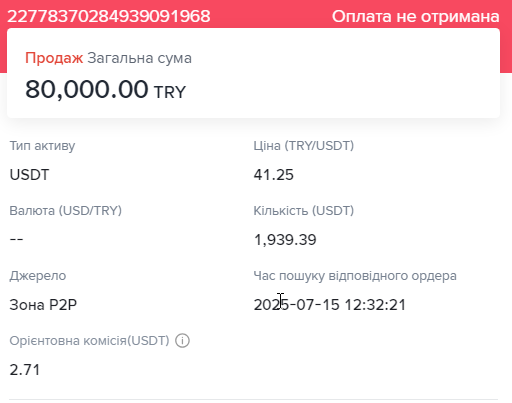Click the Тип активу label
The height and width of the screenshot is (403, 512).
tap(42, 146)
